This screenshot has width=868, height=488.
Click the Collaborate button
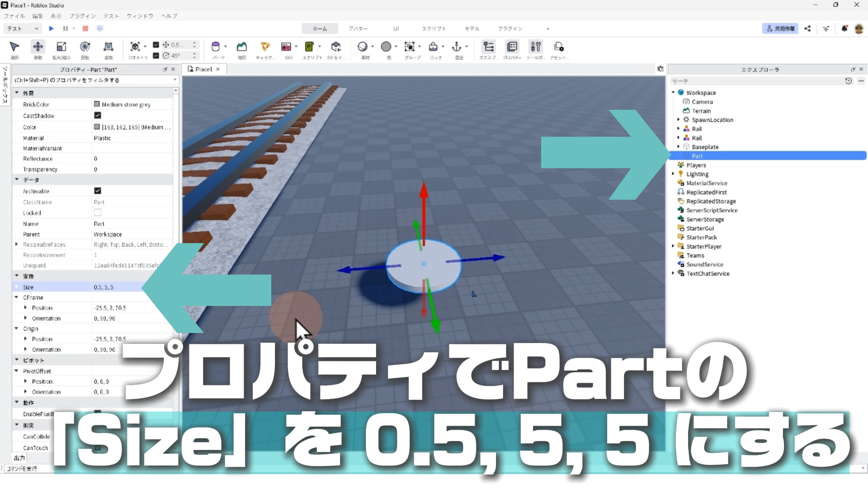(x=780, y=28)
